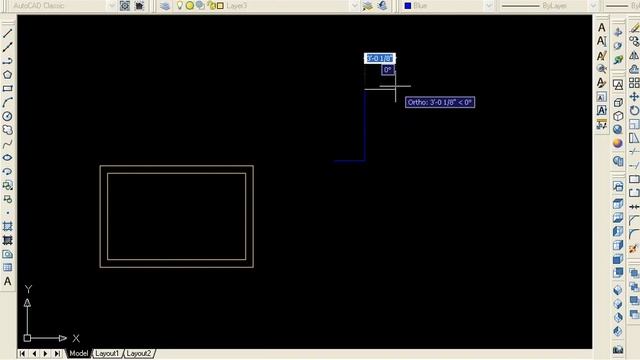This screenshot has width=640, height=360.
Task: Click the Layer3 color square swatch
Action: click(220, 6)
